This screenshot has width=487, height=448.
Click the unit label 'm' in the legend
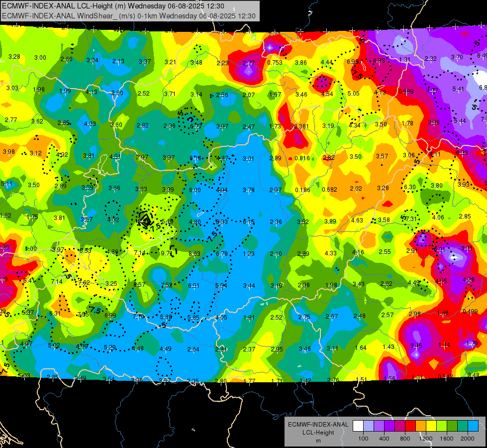pyautogui.click(x=318, y=441)
